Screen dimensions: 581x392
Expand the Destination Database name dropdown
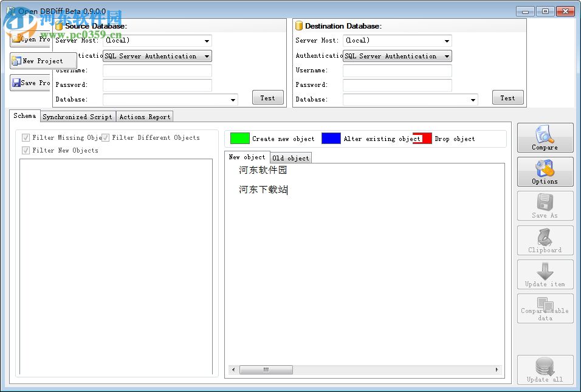(473, 99)
